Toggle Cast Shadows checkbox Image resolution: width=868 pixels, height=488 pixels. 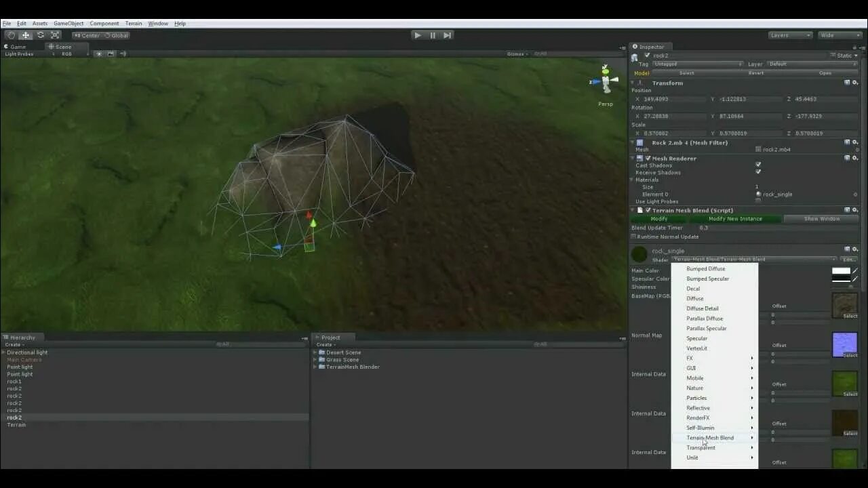click(758, 165)
